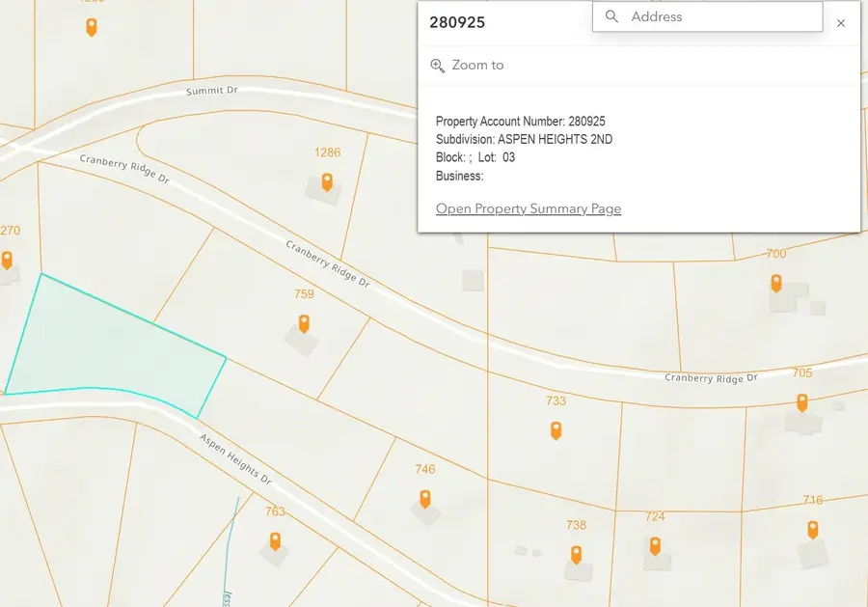Select the pin near label 270
This screenshot has width=868, height=607.
click(7, 260)
